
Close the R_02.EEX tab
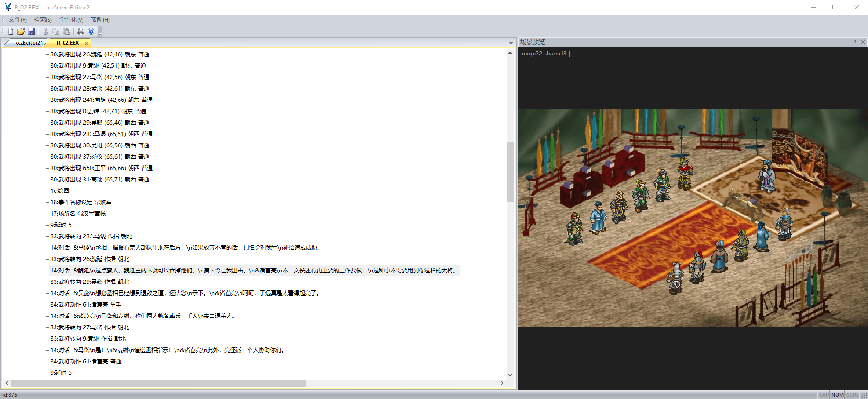(x=86, y=43)
